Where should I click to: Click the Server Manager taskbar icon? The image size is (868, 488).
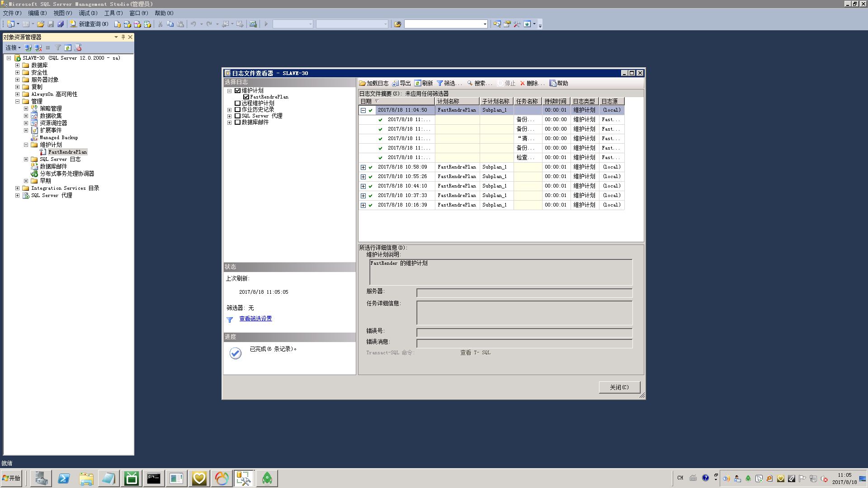41,478
